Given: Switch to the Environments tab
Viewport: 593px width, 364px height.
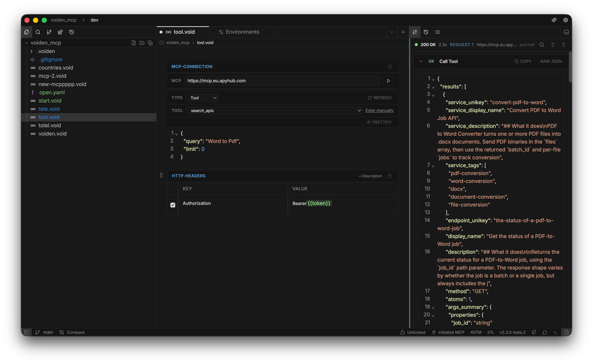Looking at the screenshot, I should (x=241, y=32).
